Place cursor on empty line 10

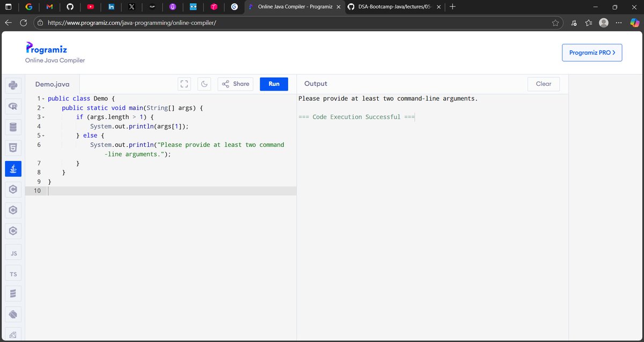pyautogui.click(x=172, y=191)
